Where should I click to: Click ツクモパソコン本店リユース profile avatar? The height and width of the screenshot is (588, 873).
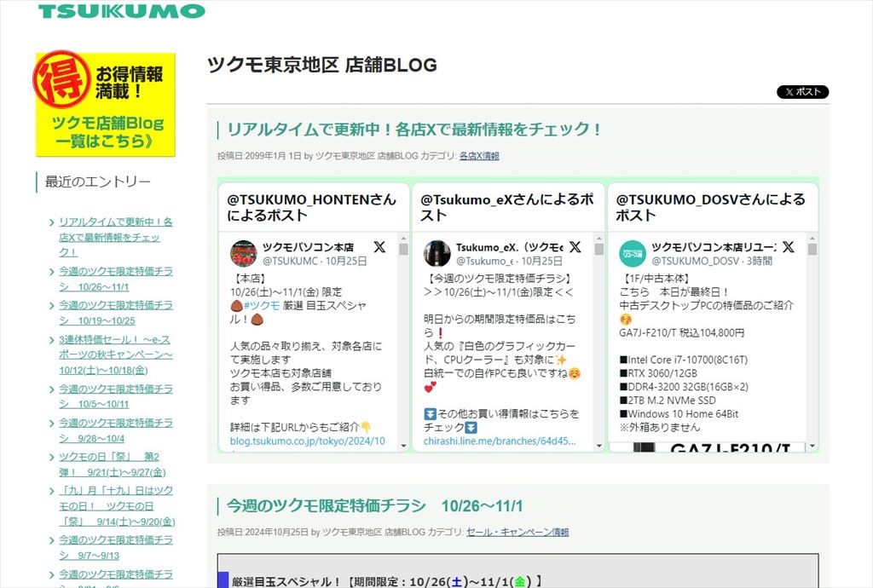[633, 253]
